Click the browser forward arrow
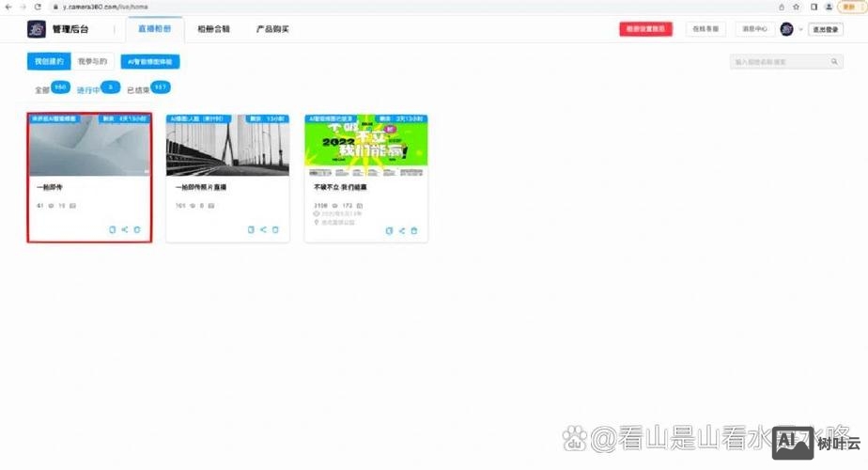 point(23,7)
